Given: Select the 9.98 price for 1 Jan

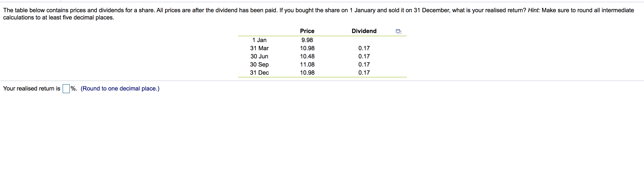Looking at the screenshot, I should tap(307, 40).
